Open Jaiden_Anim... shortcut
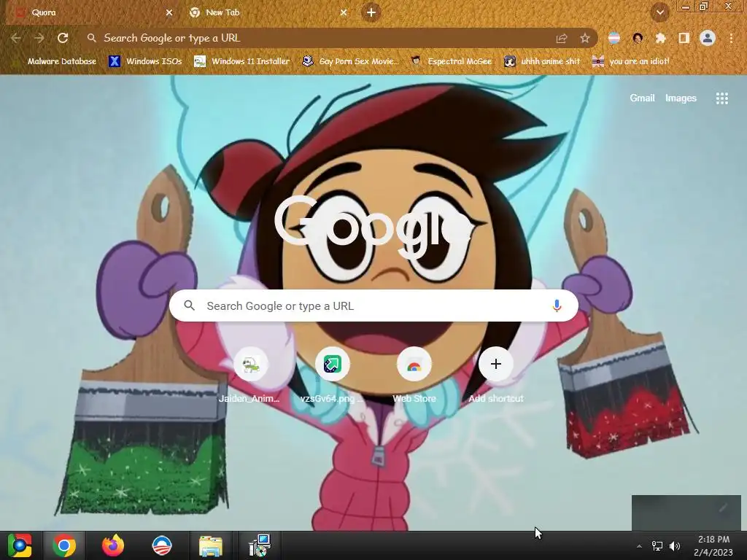The height and width of the screenshot is (560, 747). click(x=250, y=376)
